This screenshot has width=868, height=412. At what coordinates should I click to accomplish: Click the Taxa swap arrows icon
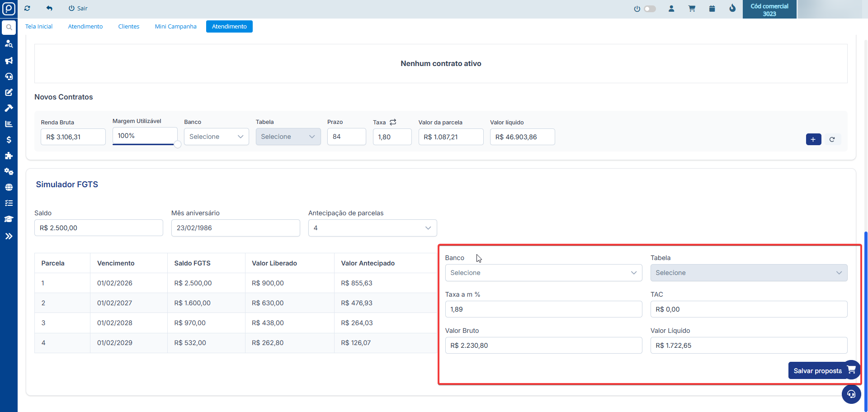tap(393, 122)
